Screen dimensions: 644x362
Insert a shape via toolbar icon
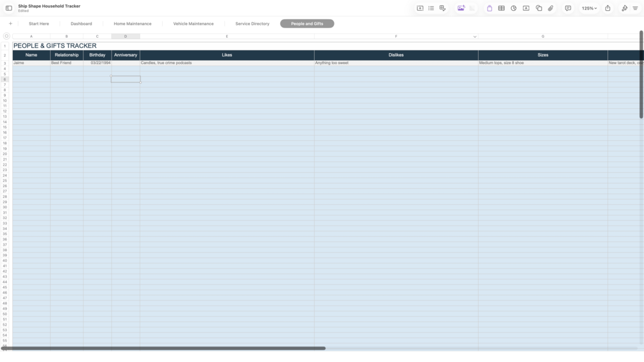click(538, 8)
